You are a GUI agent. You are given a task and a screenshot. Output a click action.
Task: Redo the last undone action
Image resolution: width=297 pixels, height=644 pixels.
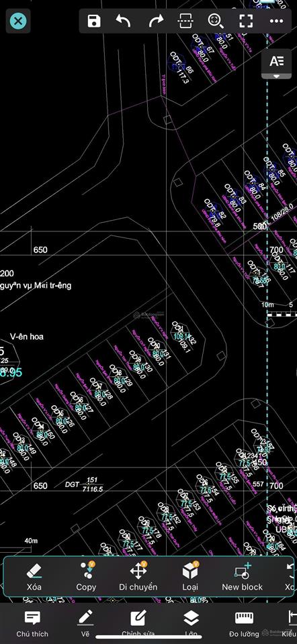point(156,21)
